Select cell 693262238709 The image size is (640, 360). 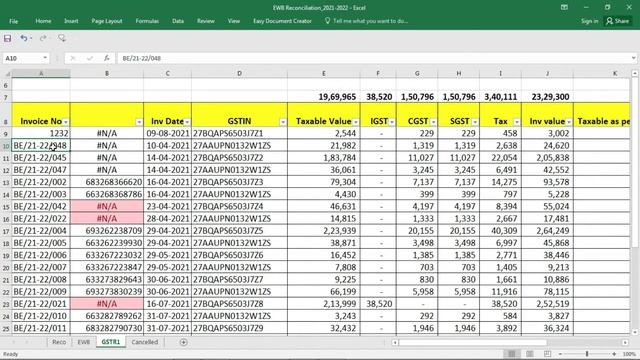tap(107, 231)
